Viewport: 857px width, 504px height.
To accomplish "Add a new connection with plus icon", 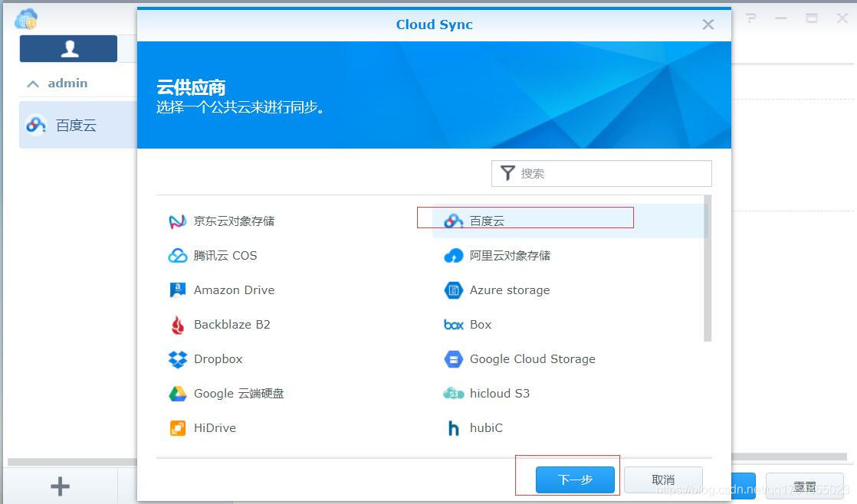I will tap(60, 486).
